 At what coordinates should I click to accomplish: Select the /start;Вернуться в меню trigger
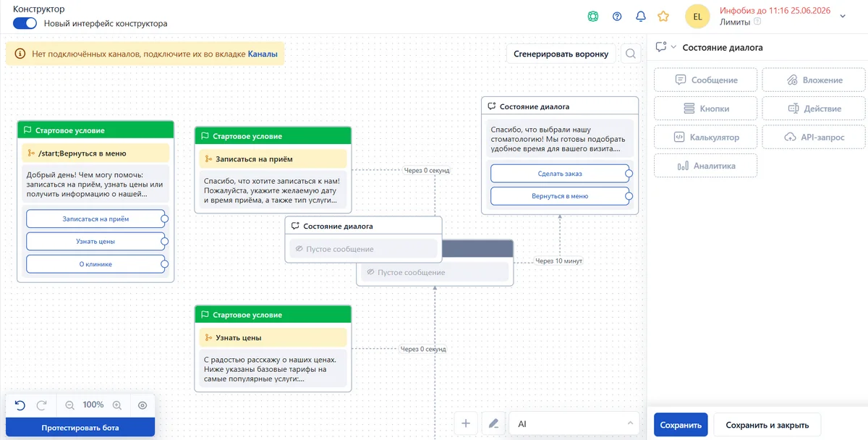[x=95, y=153]
